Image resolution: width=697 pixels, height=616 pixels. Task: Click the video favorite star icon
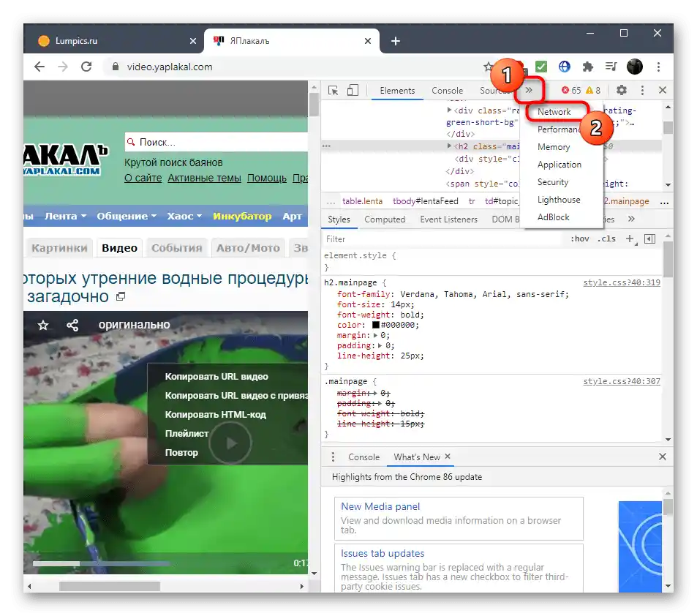pyautogui.click(x=43, y=325)
